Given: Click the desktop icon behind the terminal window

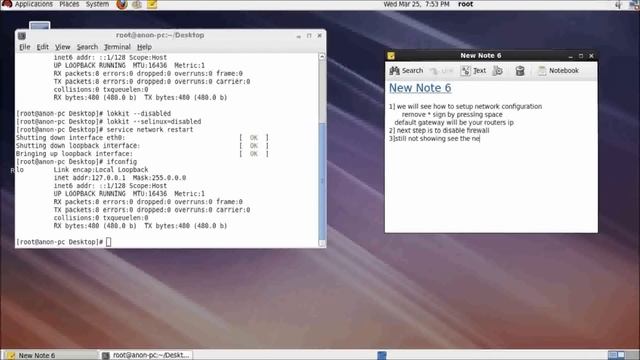Looking at the screenshot, I should coord(40,26).
